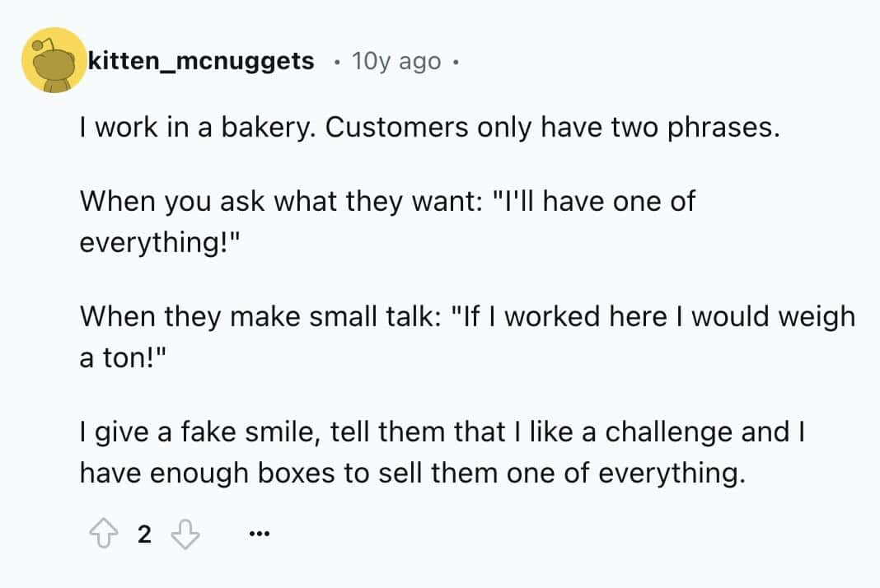Click the phrase "I give a fake smile"
The image size is (880, 588).
[194, 431]
